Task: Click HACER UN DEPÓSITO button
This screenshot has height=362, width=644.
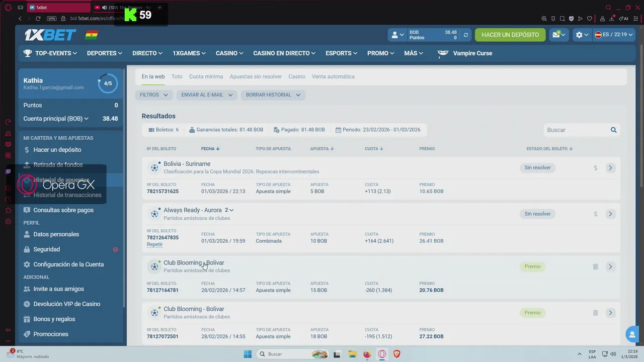Action: point(510,35)
